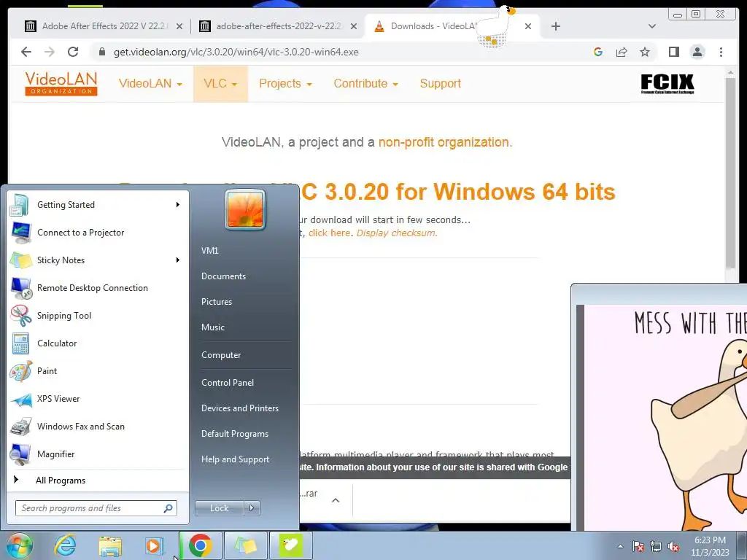Launch the Snipping Tool
The height and width of the screenshot is (560, 747).
97,315
